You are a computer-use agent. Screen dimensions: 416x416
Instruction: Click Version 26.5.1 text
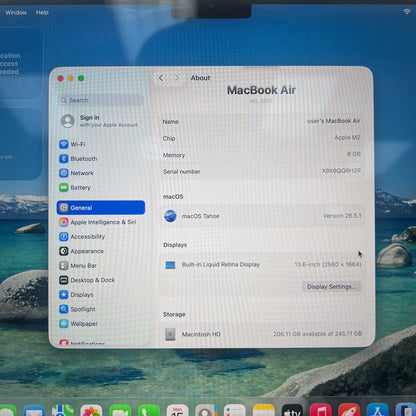(342, 216)
